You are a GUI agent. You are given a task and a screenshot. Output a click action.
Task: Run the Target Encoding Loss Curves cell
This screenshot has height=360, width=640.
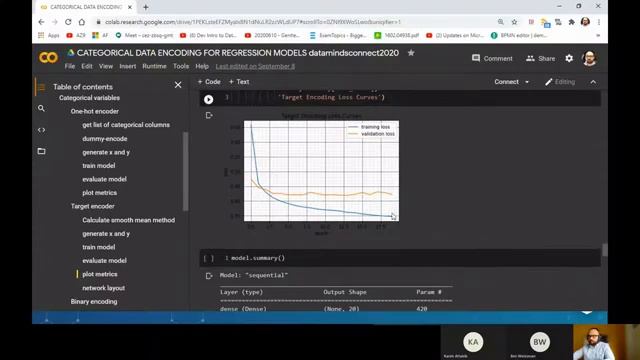(209, 99)
